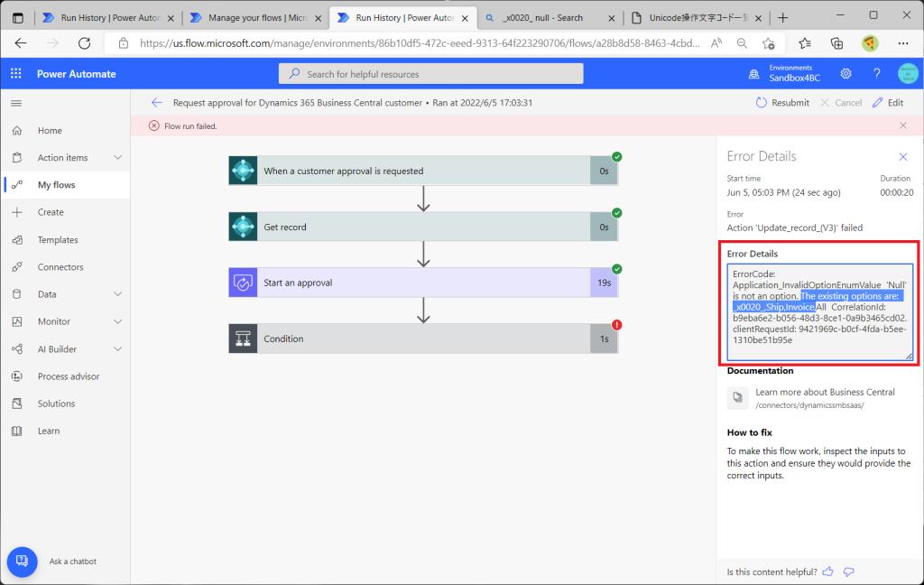The image size is (924, 585).
Task: Open a new browser tab
Action: (x=782, y=18)
